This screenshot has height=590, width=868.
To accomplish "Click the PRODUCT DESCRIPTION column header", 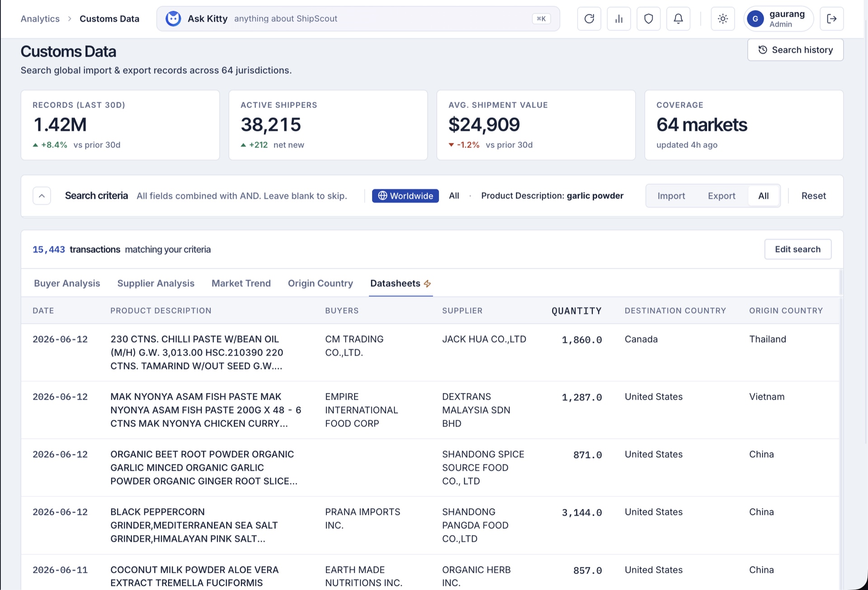I will point(161,311).
